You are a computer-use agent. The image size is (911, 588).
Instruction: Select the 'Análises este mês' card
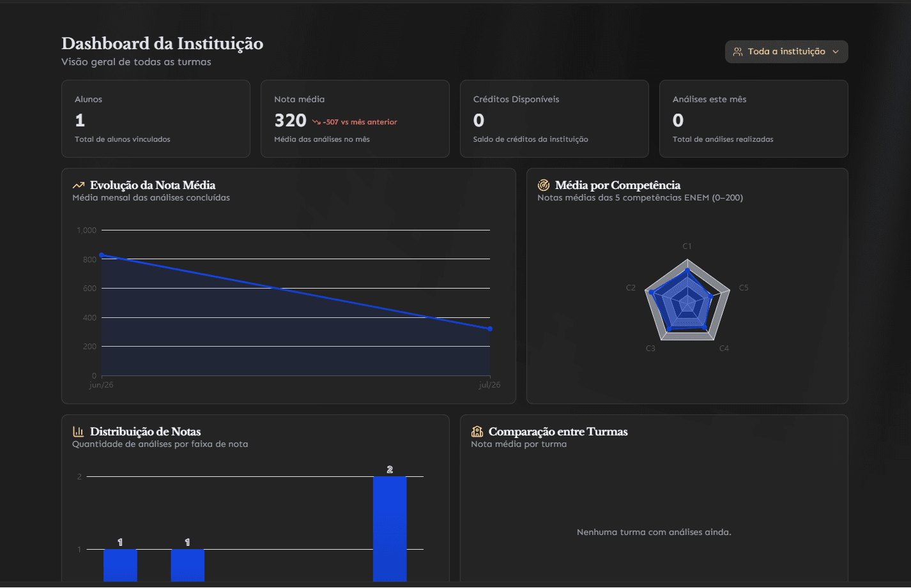click(x=754, y=119)
